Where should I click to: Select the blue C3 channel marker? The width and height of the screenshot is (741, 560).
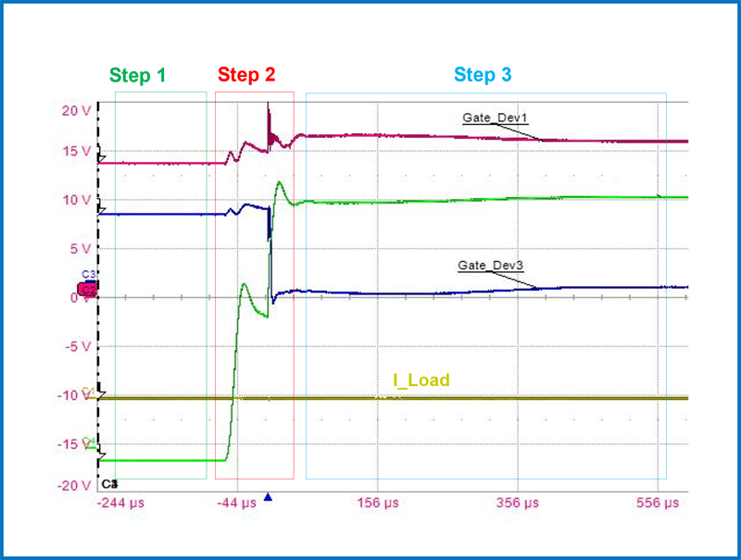click(x=89, y=275)
